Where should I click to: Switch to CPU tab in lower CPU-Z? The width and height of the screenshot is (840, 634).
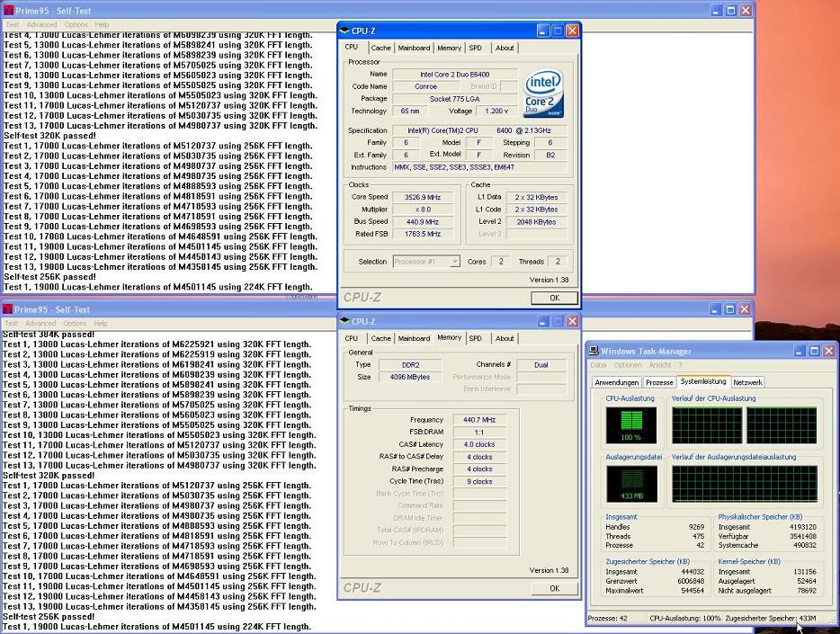[x=352, y=338]
